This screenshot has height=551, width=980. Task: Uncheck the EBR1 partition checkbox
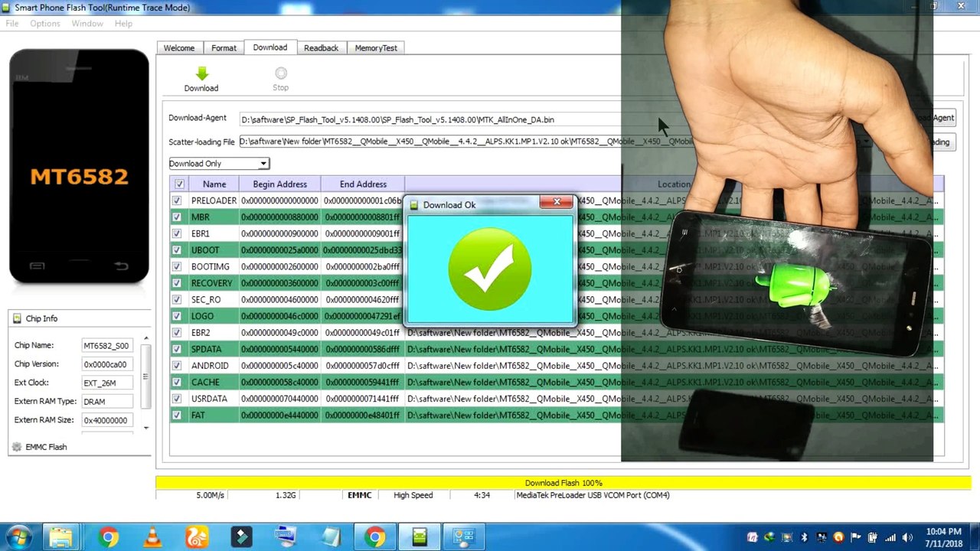[x=177, y=233]
